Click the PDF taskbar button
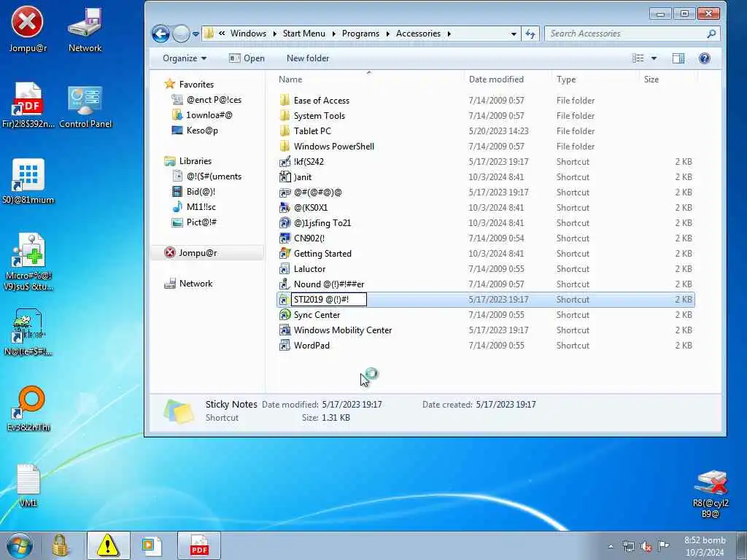Image resolution: width=747 pixels, height=560 pixels. pos(199,545)
